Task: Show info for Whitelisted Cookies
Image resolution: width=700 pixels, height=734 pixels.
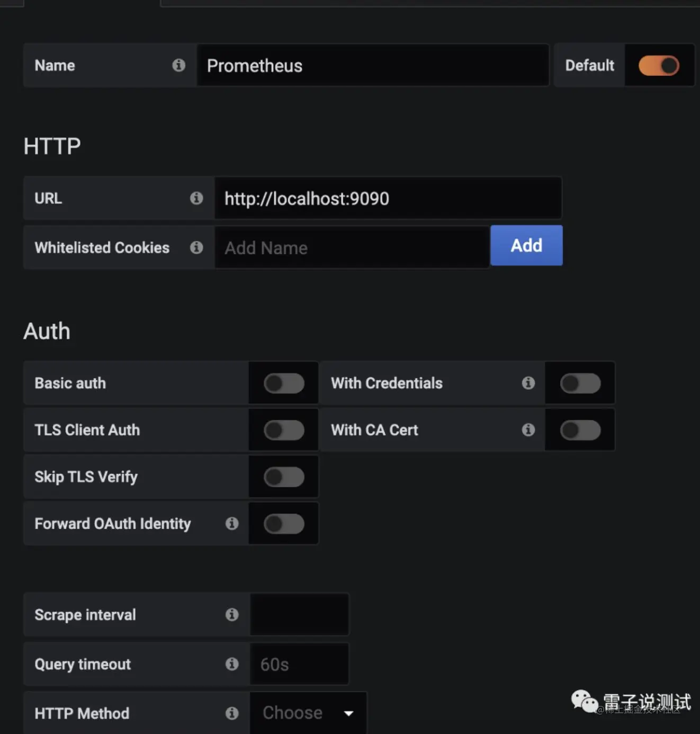Action: [196, 247]
